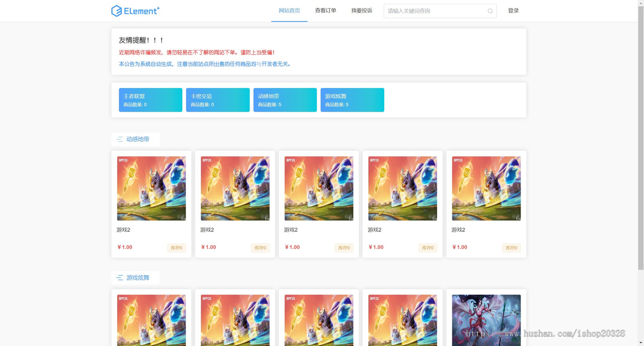Click the blue 本公告为系统自动生成 notice text
644x346 pixels.
[x=205, y=64]
